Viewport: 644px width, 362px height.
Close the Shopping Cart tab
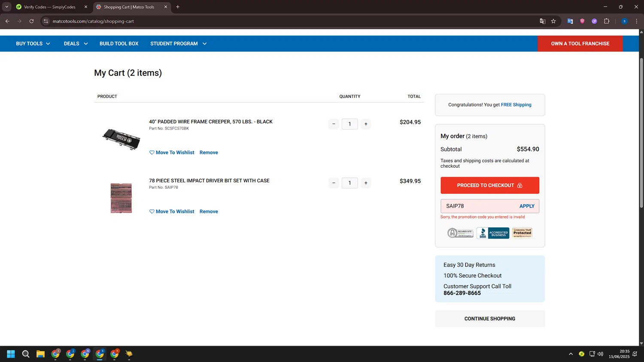(x=165, y=7)
